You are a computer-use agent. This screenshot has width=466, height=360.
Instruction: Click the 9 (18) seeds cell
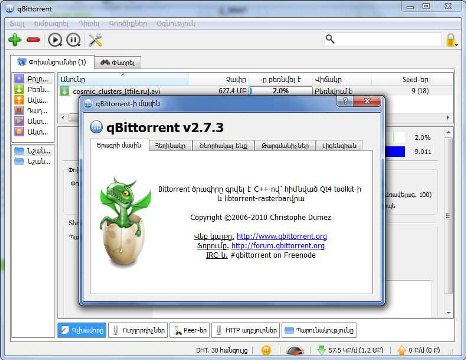tap(420, 91)
